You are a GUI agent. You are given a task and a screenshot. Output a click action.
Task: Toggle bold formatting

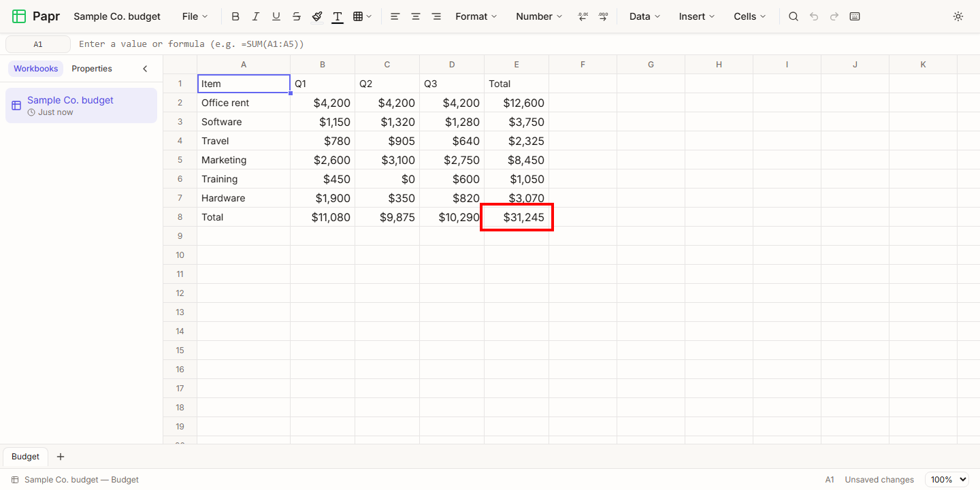point(235,16)
